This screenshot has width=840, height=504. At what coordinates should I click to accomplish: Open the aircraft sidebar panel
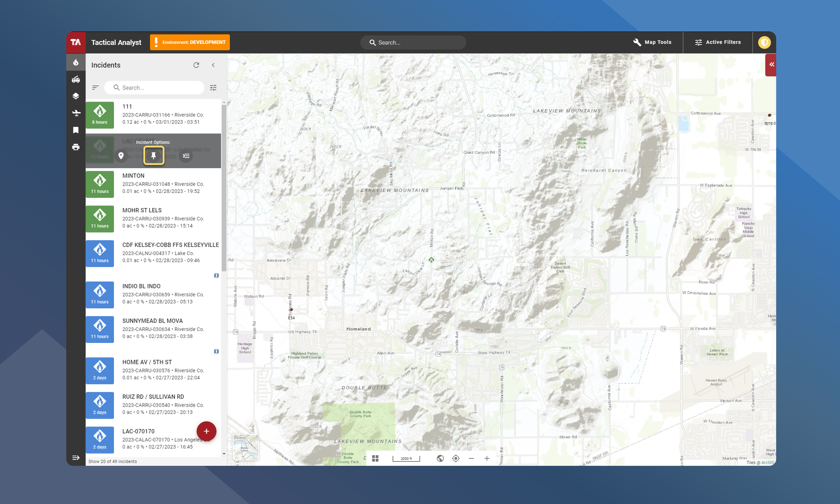tap(76, 113)
